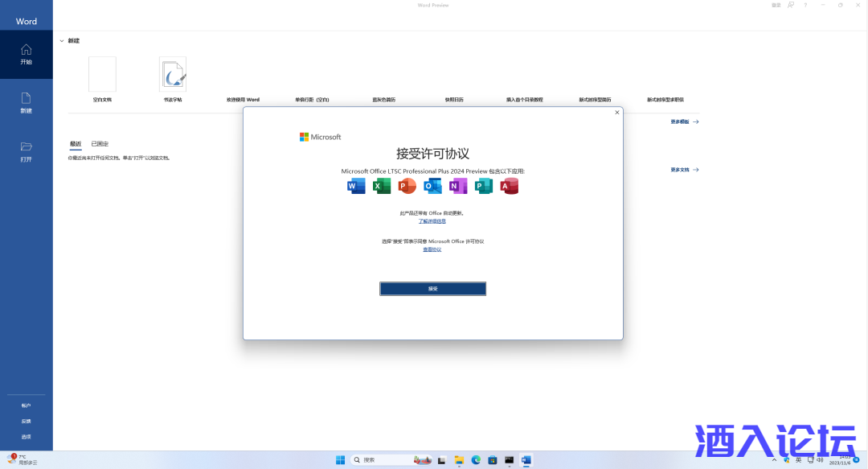
Task: Open the Home (开始) page in sidebar
Action: click(26, 55)
